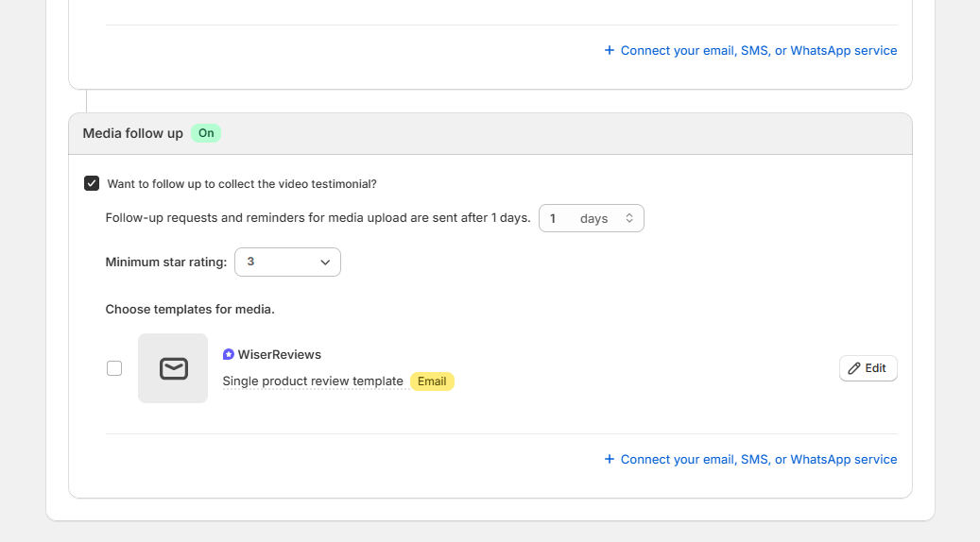
Task: Click the 'Want to follow up' checkbox label
Action: [x=242, y=184]
